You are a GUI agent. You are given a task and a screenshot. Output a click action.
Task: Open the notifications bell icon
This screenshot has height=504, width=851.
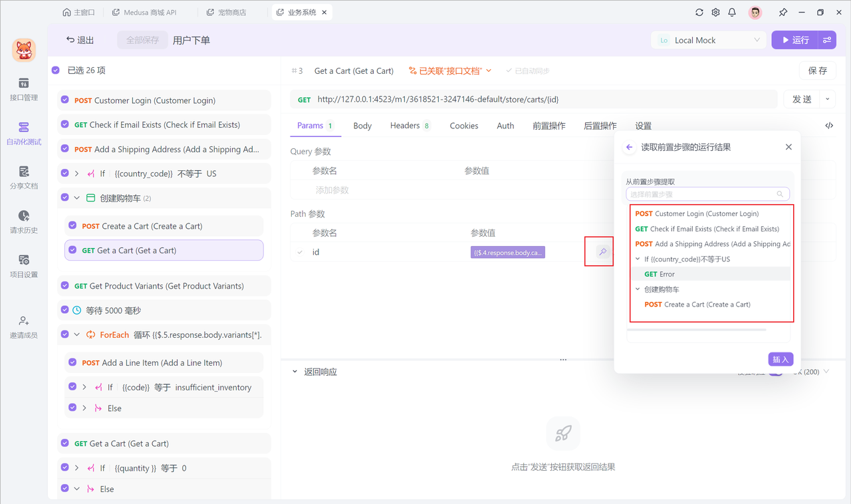point(732,12)
